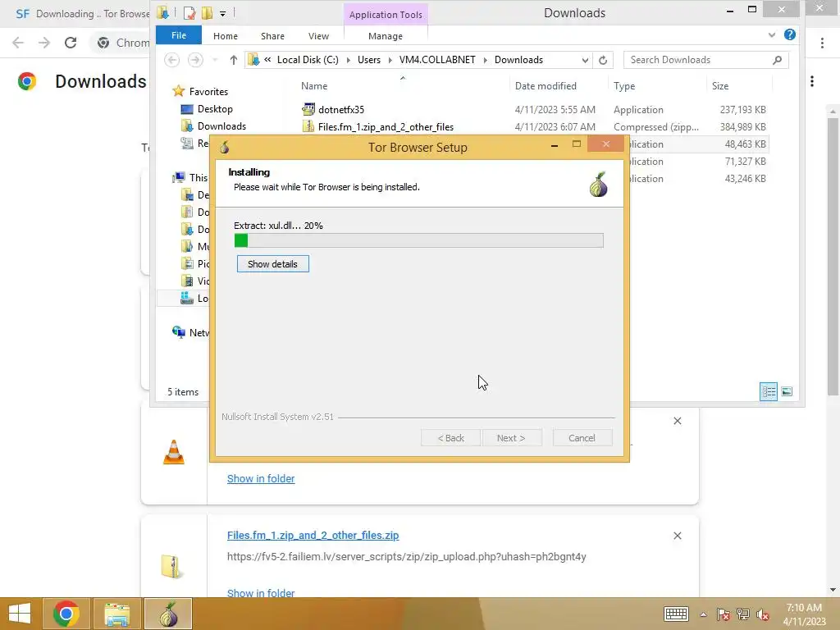
Task: Click the Properties icon in quick access toolbar
Action: coord(189,13)
